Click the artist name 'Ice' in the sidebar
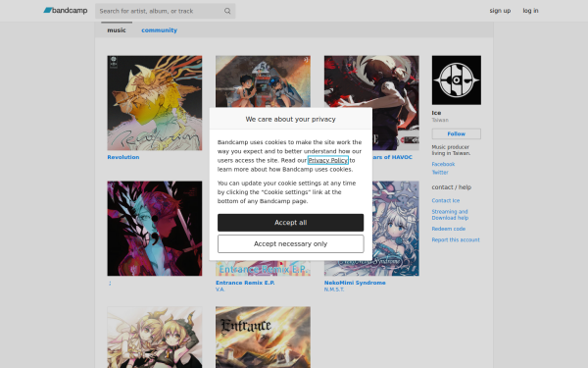The image size is (588, 368). pyautogui.click(x=436, y=113)
